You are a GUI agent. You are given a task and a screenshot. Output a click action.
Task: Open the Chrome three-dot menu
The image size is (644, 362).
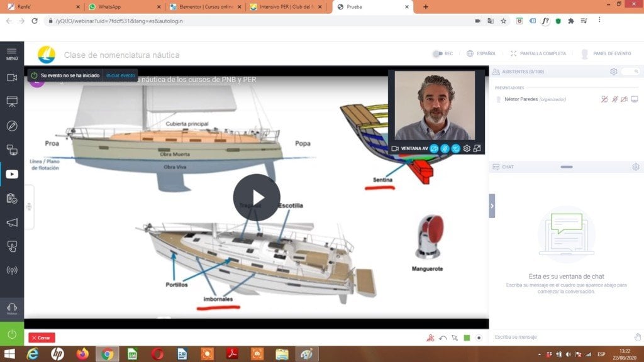599,20
